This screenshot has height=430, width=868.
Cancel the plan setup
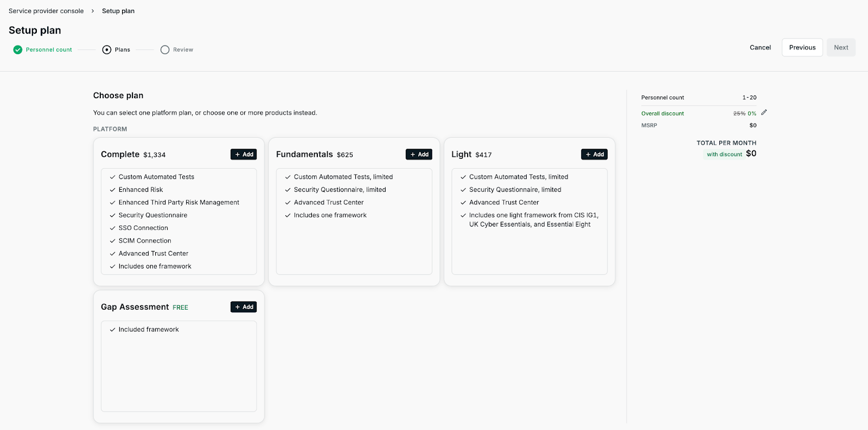point(760,48)
